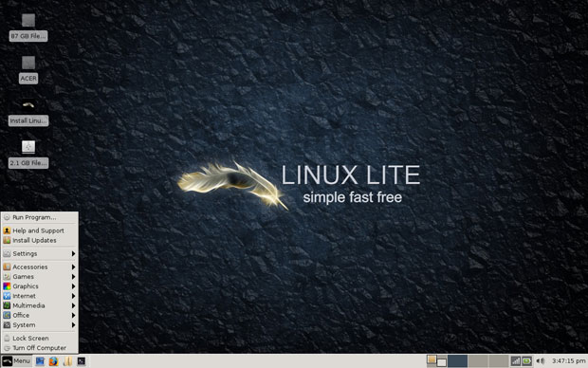The image size is (588, 368).
Task: Select Lock Screen from the menu
Action: tap(40, 338)
